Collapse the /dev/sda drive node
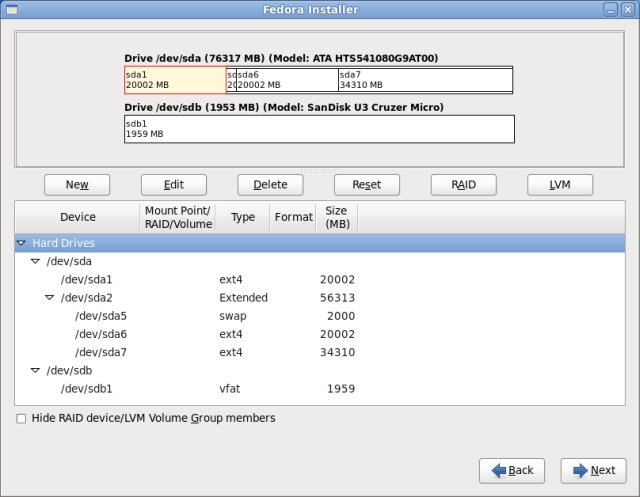Screen dimensions: 640x497 point(36,261)
